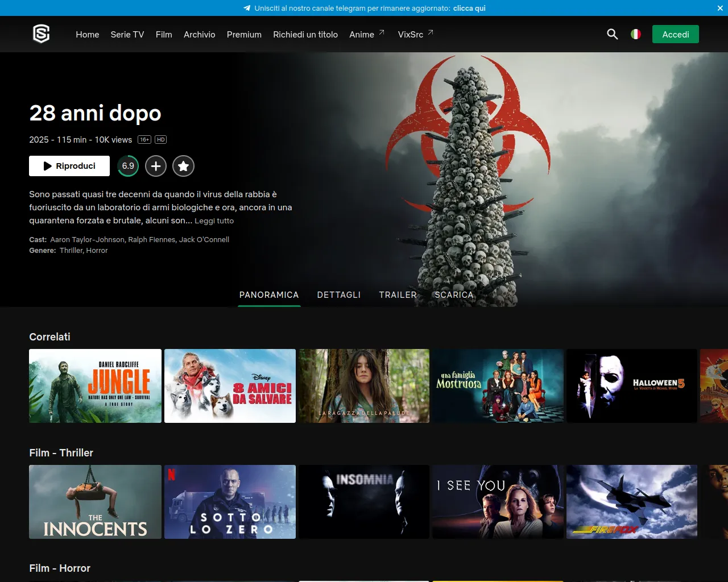Click the StreamingCommunity logo icon
The image size is (728, 582).
click(42, 34)
